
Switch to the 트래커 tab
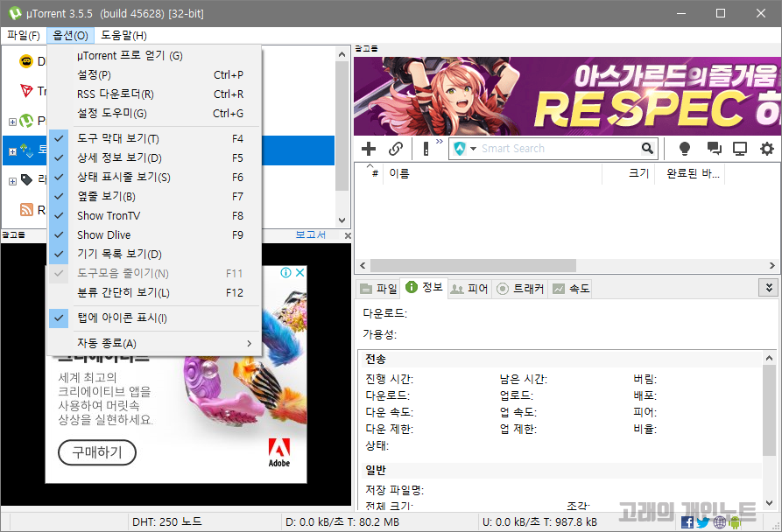point(520,289)
